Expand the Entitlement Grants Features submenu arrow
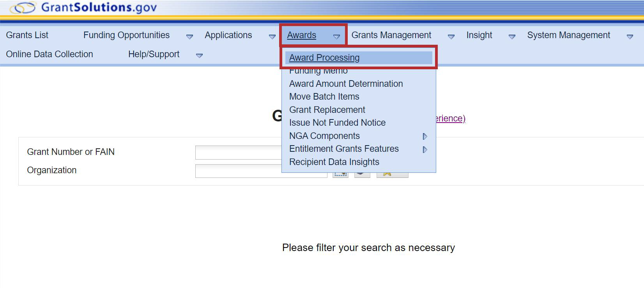This screenshot has width=644, height=288. point(425,149)
